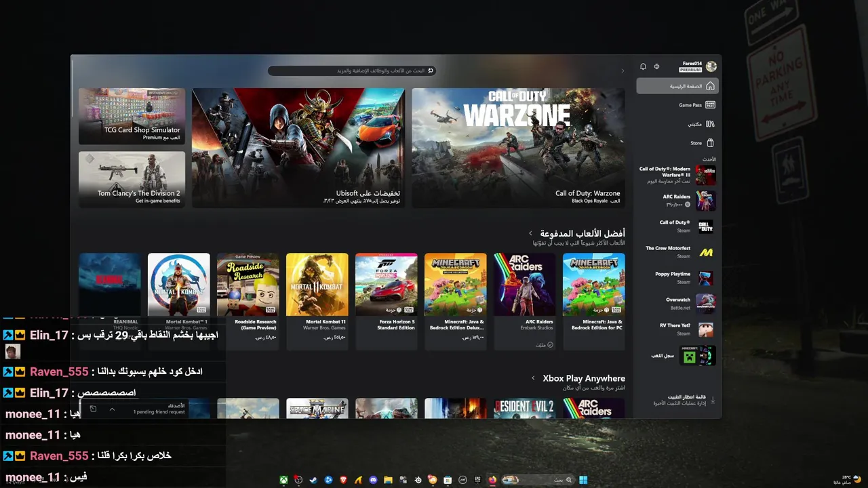Open Discord from the taskbar

pos(373,480)
